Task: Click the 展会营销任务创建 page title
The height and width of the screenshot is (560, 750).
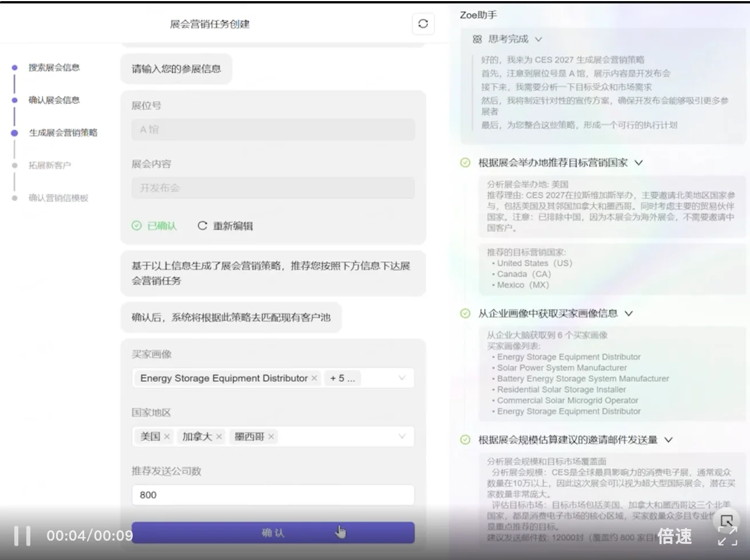Action: [210, 24]
